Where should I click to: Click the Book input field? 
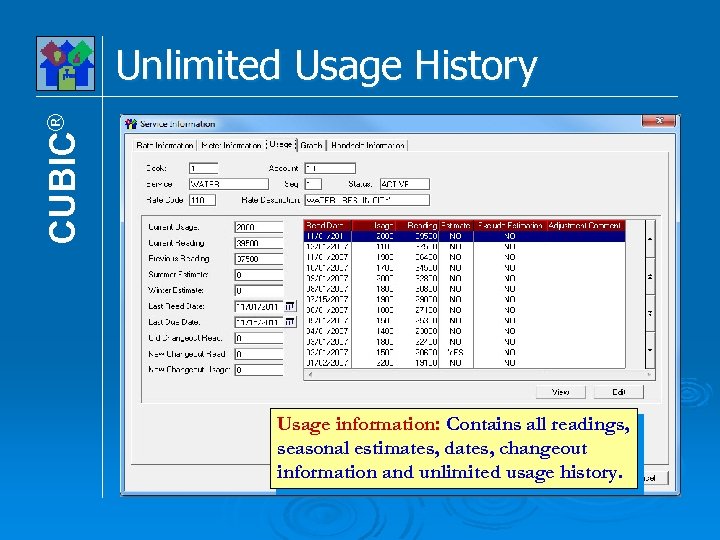[x=203, y=168]
